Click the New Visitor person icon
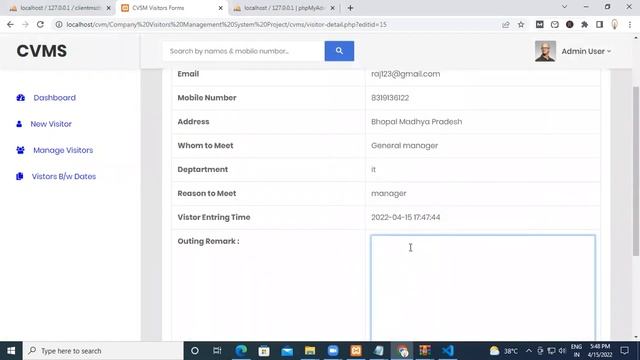640x360 pixels. 19,124
